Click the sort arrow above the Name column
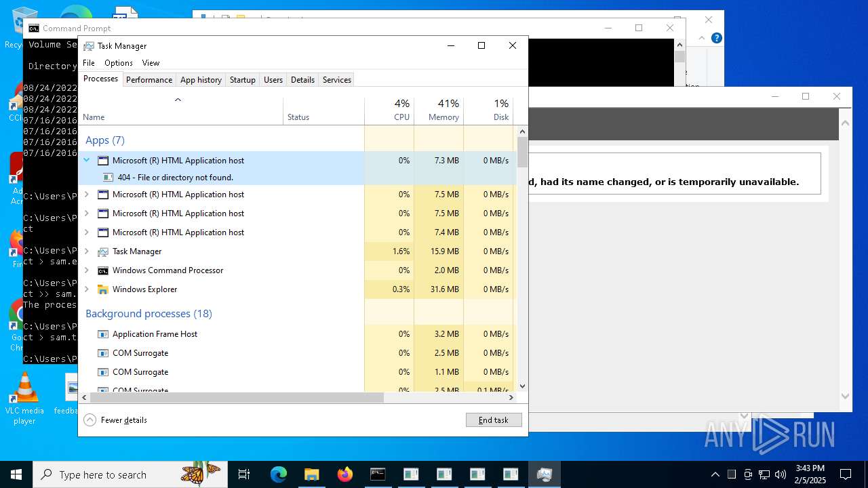 click(178, 100)
